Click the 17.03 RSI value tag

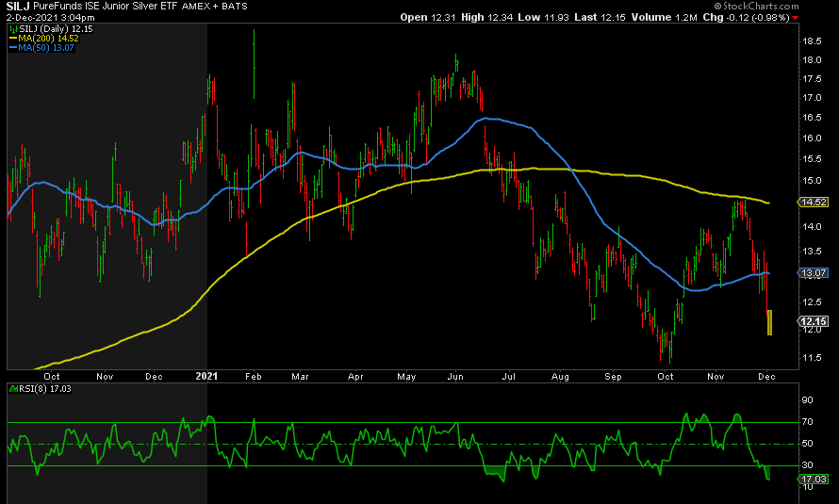pyautogui.click(x=814, y=479)
